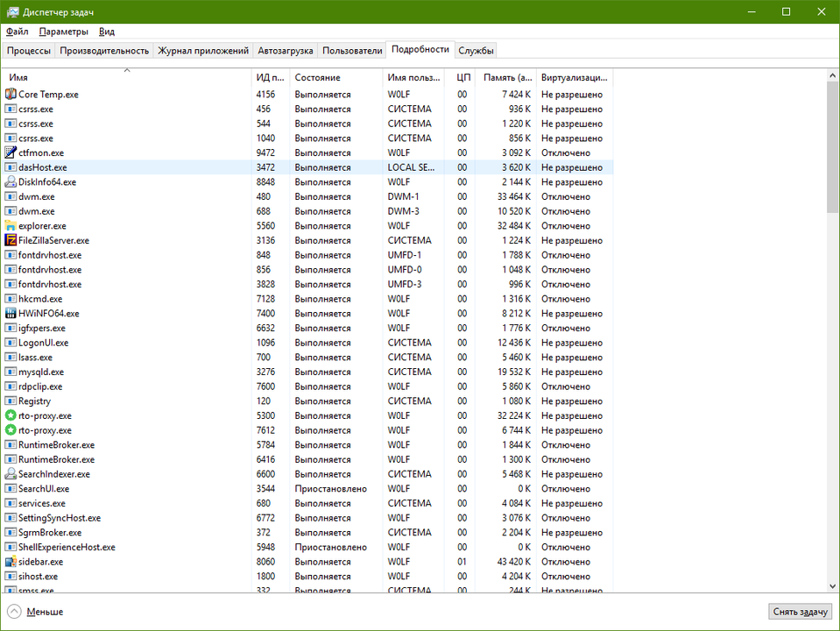This screenshot has height=631, width=840.
Task: Click the rdpclip.exe process icon
Action: pyautogui.click(x=11, y=386)
